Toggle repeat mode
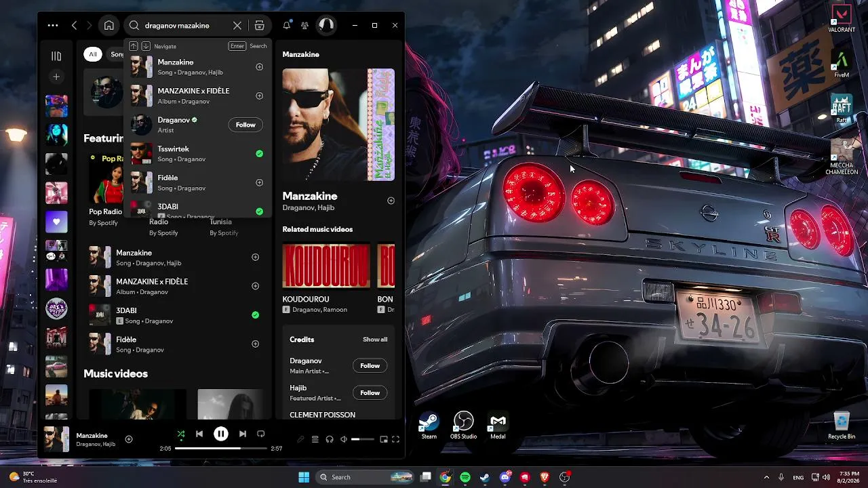Viewport: 868px width, 488px height. click(x=261, y=434)
